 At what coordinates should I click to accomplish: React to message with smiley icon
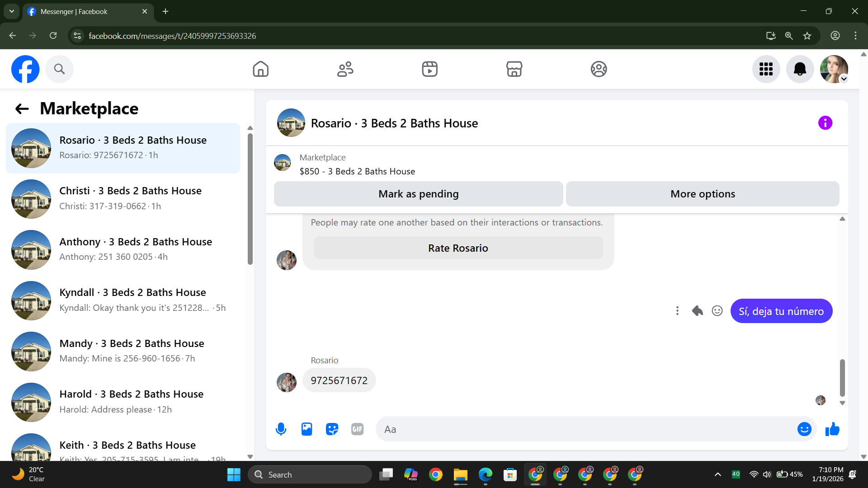[x=717, y=311]
